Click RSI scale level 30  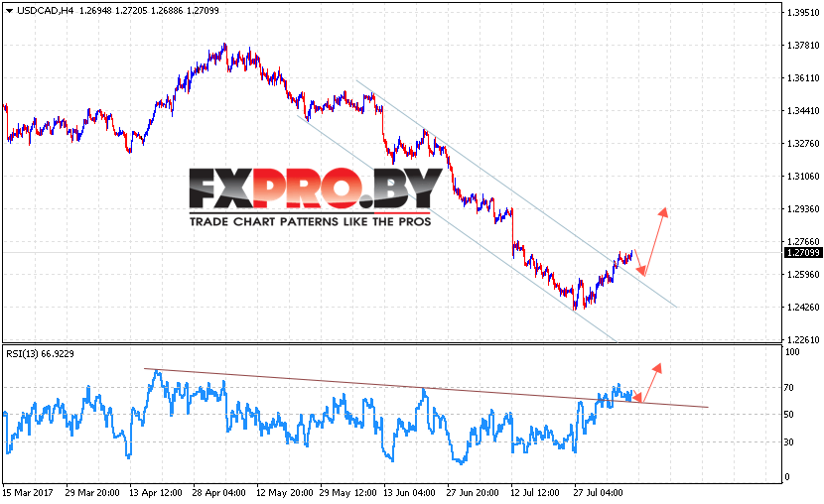coord(789,442)
